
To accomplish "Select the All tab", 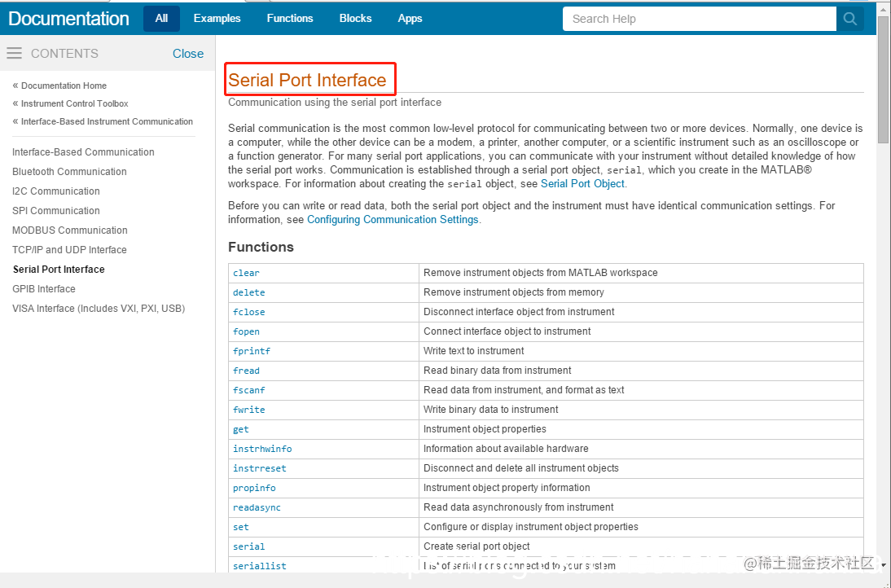I will pos(160,18).
